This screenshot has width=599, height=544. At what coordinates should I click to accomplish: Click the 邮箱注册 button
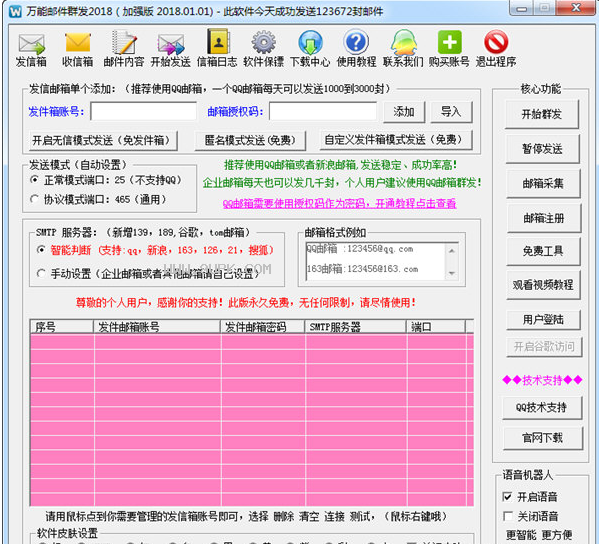[x=544, y=218]
